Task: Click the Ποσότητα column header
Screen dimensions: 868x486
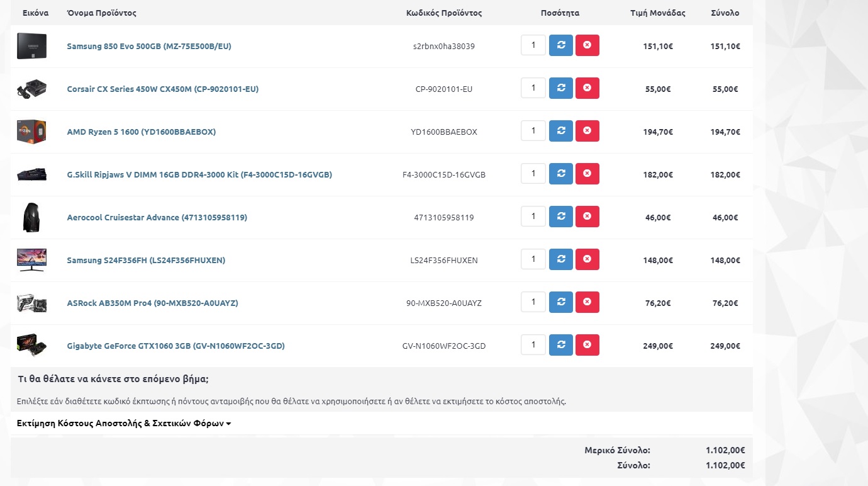Action: (560, 13)
